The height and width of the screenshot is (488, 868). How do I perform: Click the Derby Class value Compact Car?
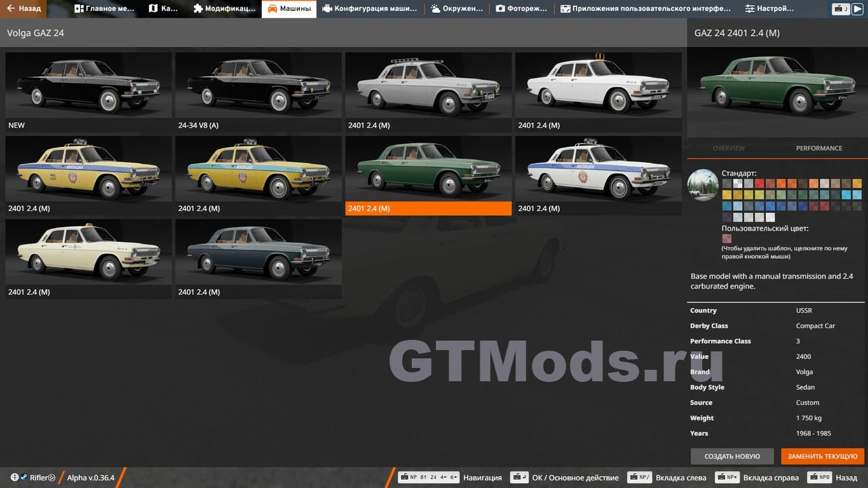815,326
